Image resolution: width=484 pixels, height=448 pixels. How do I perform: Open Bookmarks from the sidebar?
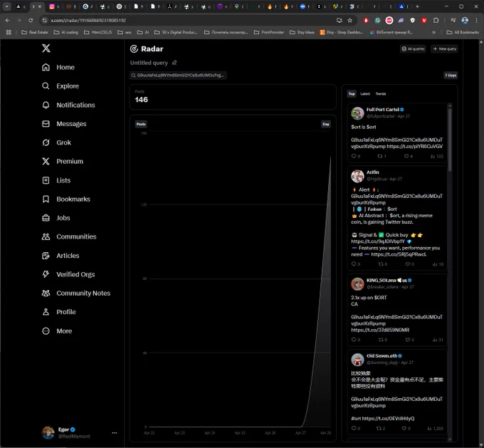pos(66,199)
